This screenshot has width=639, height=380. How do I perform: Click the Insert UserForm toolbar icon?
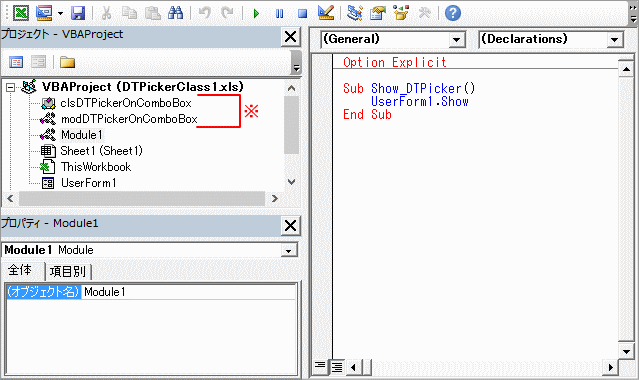click(x=44, y=13)
